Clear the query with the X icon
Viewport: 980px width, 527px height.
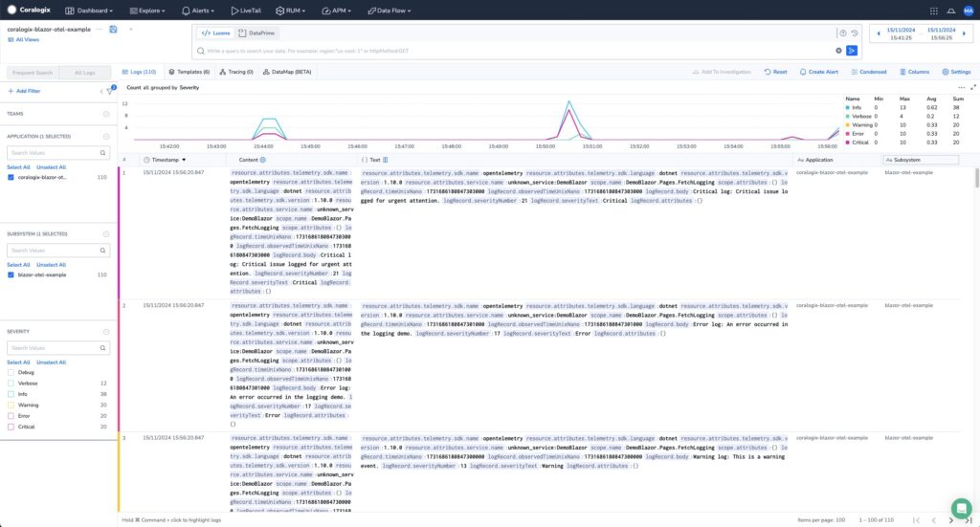pos(838,51)
